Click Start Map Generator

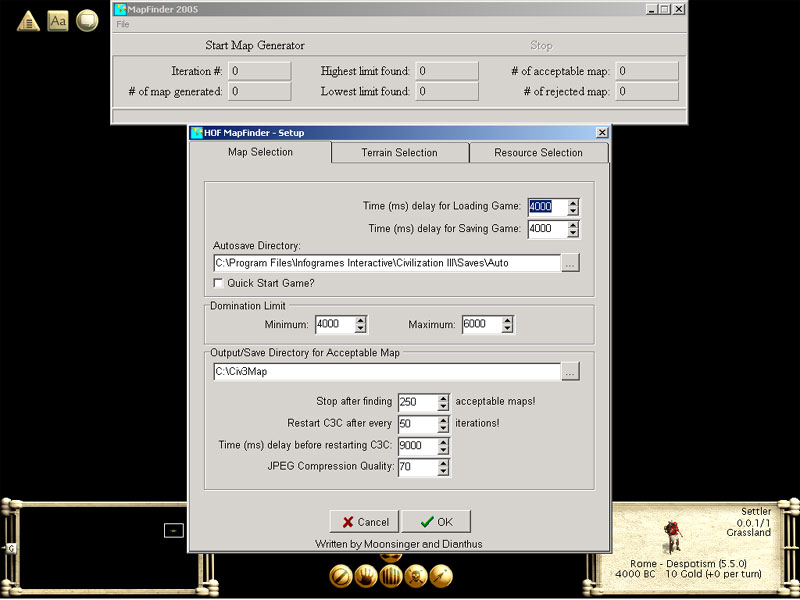coord(255,45)
